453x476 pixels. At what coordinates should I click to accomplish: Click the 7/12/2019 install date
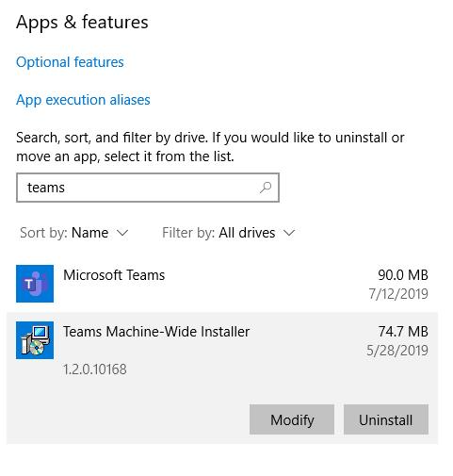click(x=398, y=294)
